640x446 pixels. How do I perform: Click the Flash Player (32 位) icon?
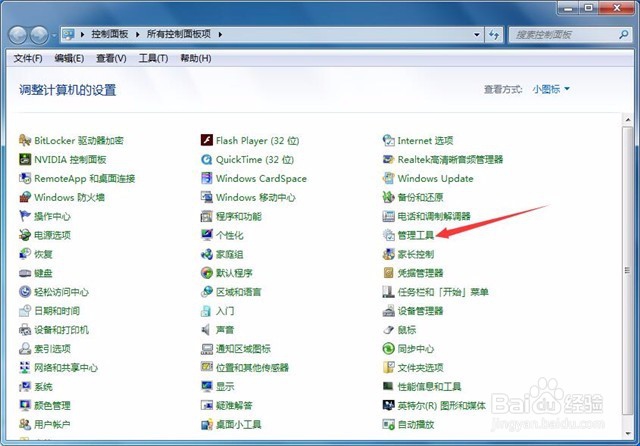tap(207, 140)
